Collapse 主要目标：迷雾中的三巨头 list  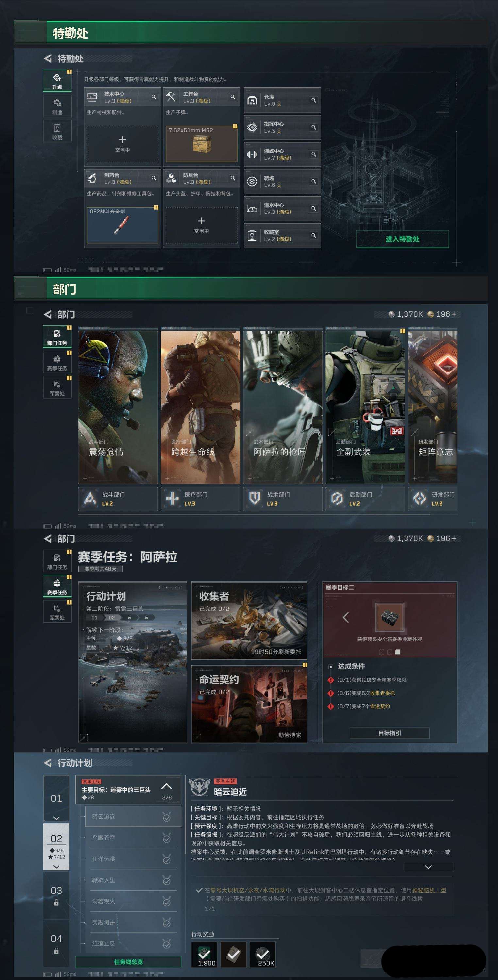[166, 786]
